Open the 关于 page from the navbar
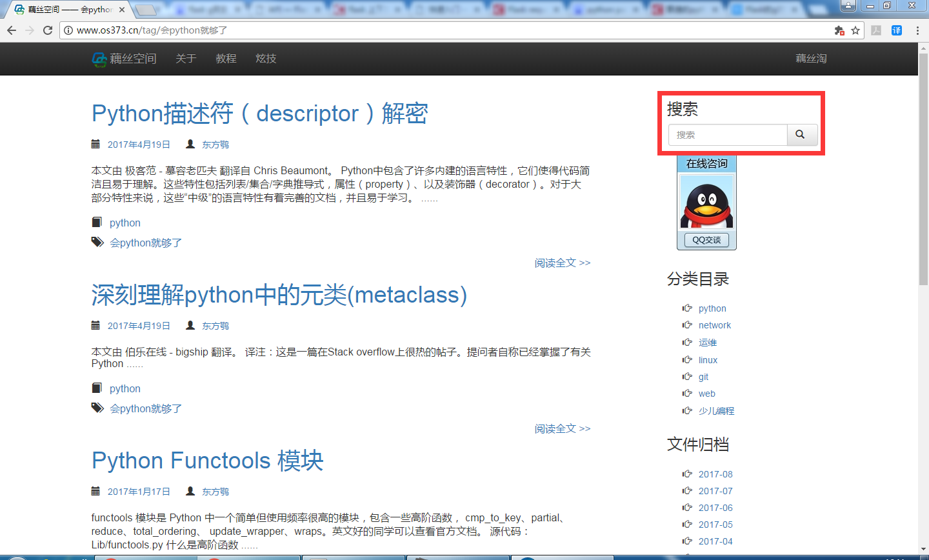 coord(186,59)
